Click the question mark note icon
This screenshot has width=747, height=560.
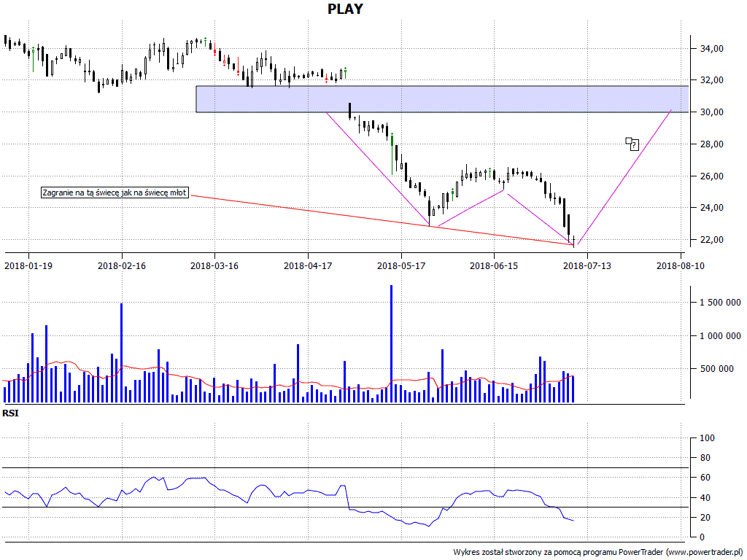[632, 144]
